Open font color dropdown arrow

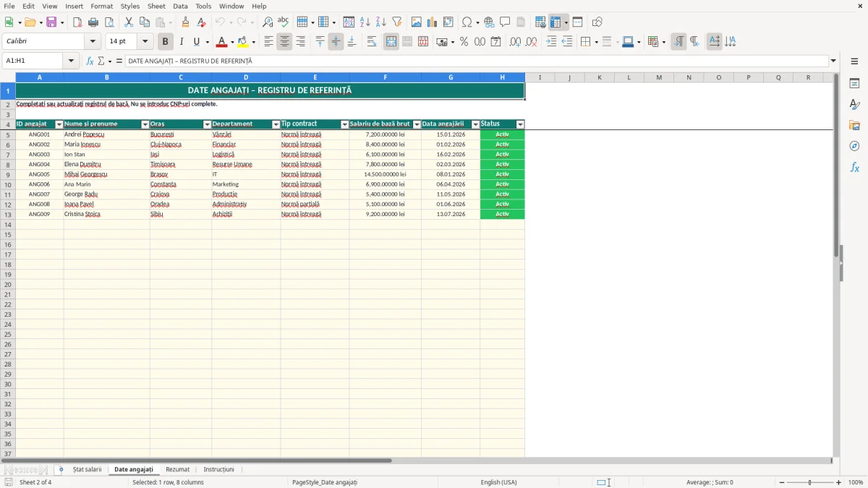tap(231, 42)
